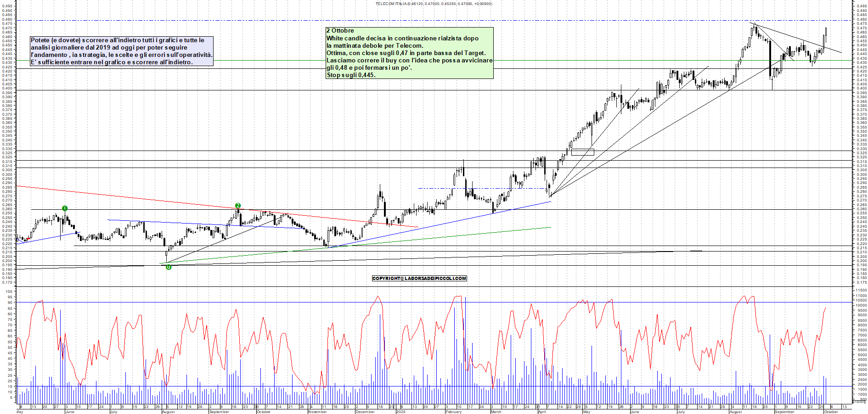Select the green wave marker labeled 0
The width and height of the screenshot is (868, 414).
(169, 267)
